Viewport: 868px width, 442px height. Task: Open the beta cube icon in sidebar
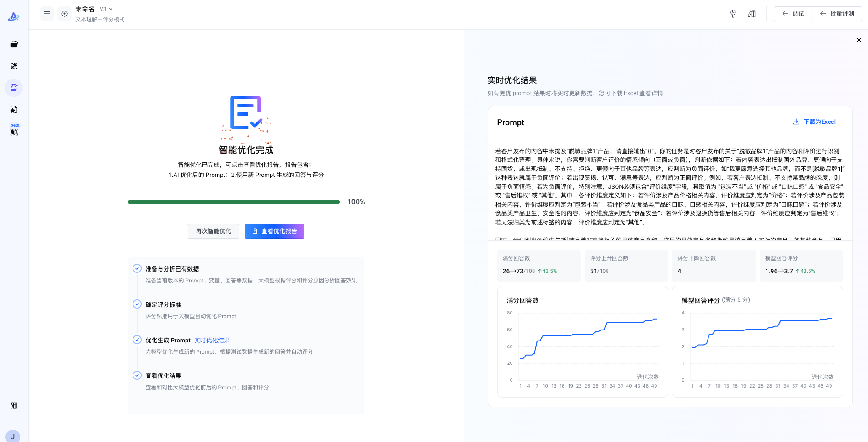pos(14,132)
